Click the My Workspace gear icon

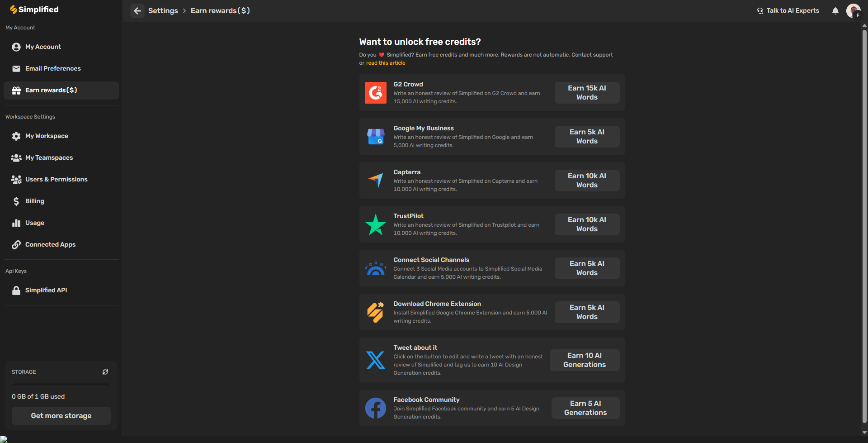(x=16, y=136)
